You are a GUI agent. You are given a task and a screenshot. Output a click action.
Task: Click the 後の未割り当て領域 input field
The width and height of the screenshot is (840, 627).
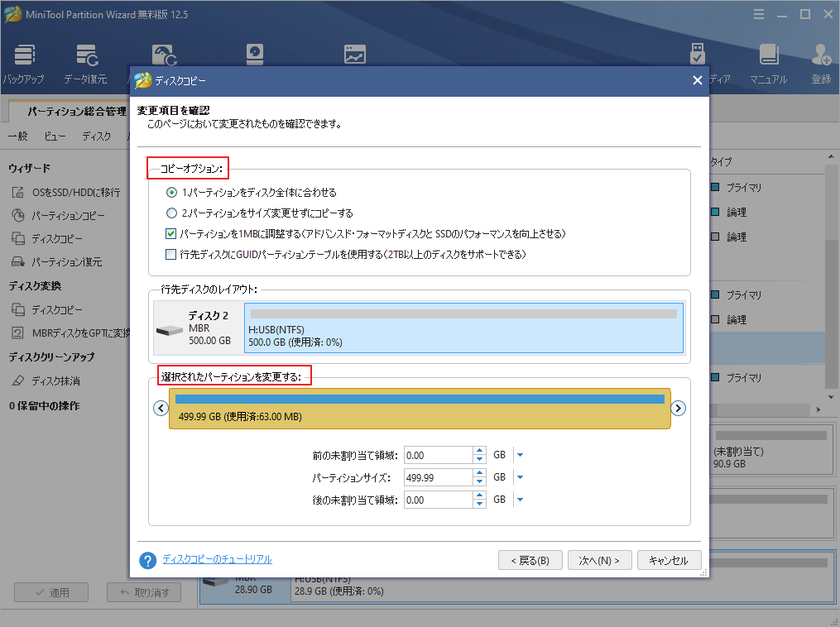(x=439, y=500)
